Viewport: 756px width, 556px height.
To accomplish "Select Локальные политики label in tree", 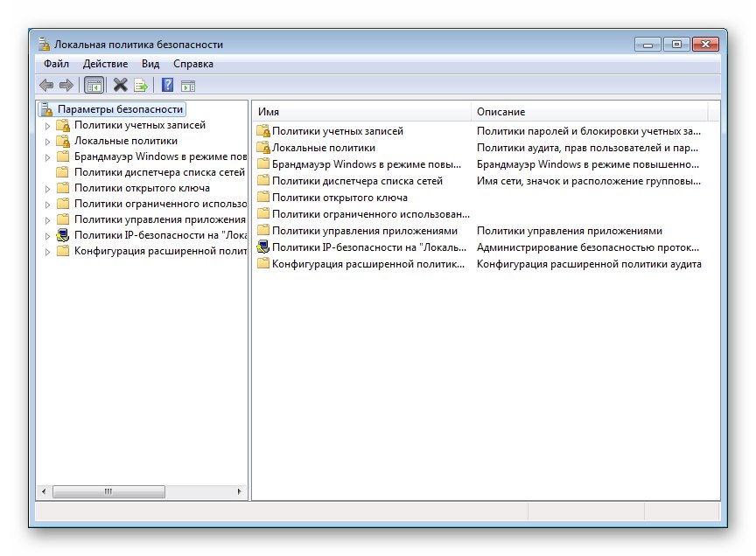I will (126, 141).
